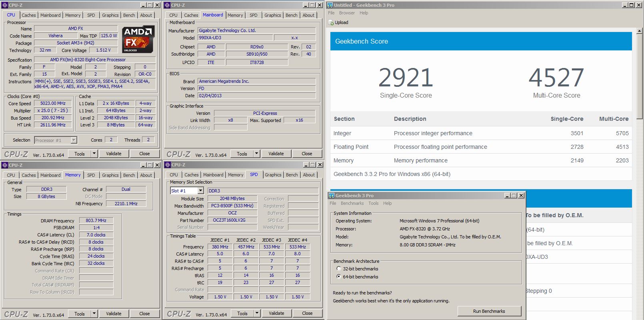
Task: Click the Single-Core Score 2921
Action: [x=406, y=78]
